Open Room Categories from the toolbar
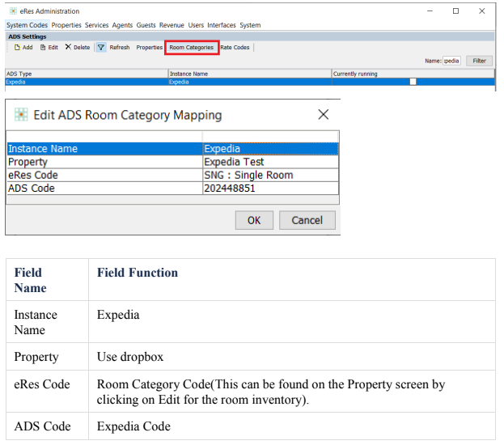 pyautogui.click(x=192, y=48)
